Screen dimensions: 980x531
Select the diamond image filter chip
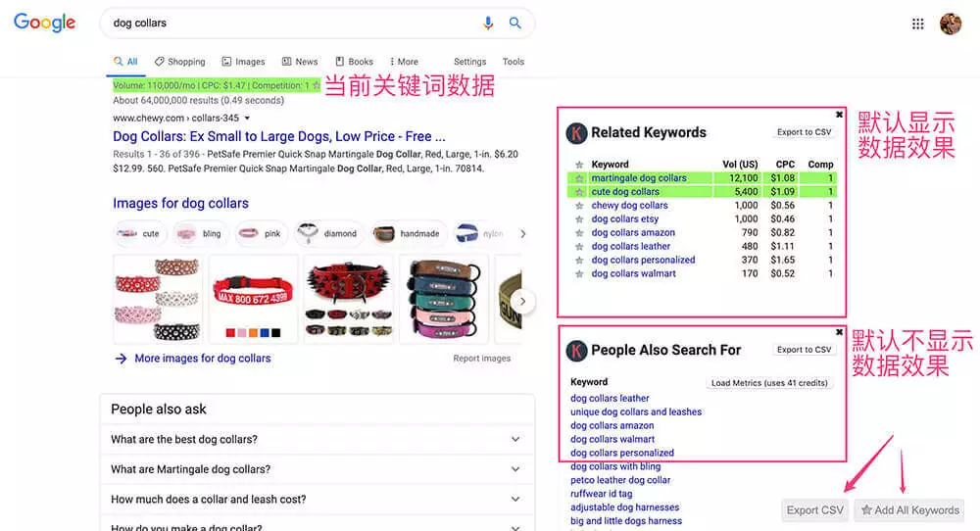pyautogui.click(x=328, y=233)
